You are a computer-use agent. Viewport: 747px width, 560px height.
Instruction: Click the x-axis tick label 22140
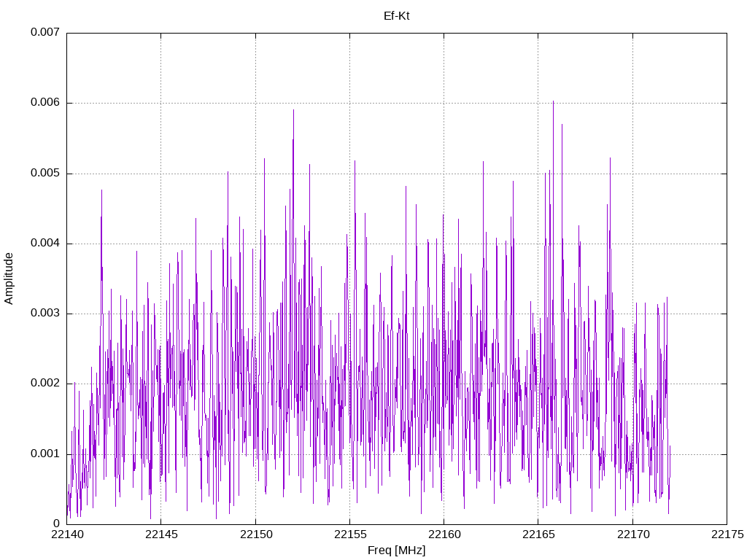tap(67, 534)
